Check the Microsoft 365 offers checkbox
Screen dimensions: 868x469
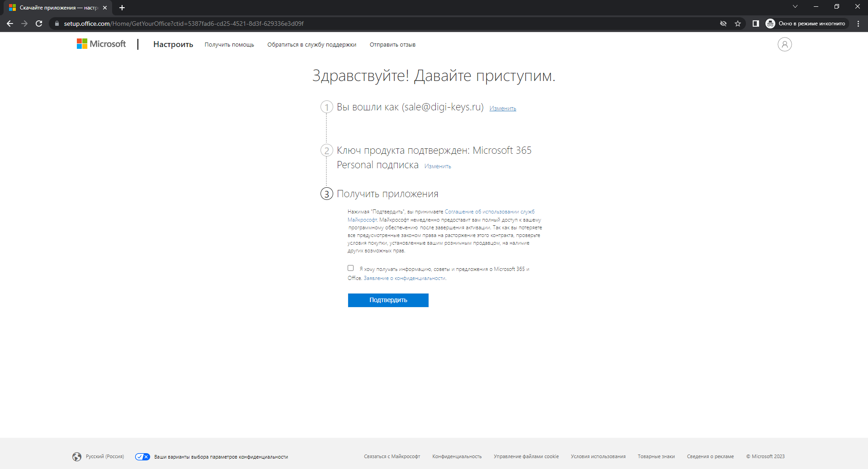(350, 268)
